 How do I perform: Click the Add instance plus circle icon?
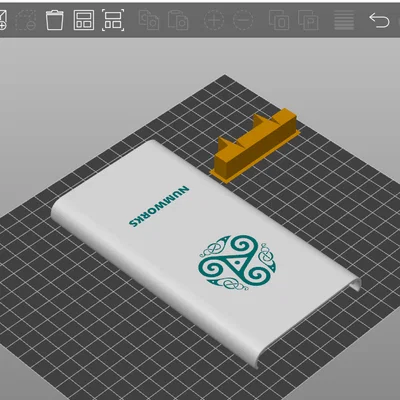[214, 20]
